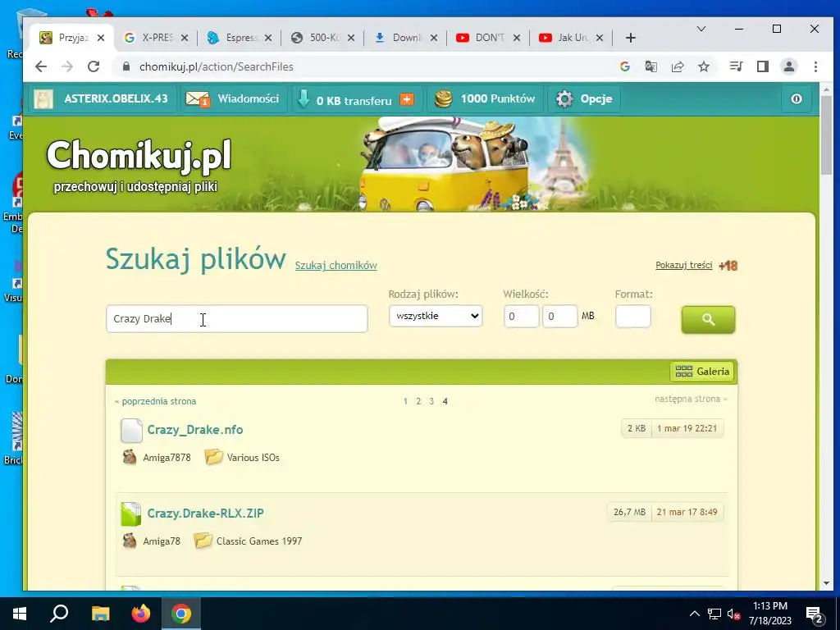Open the ASTERIX.OBELIX.43 account link
This screenshot has height=630, width=840.
[116, 98]
